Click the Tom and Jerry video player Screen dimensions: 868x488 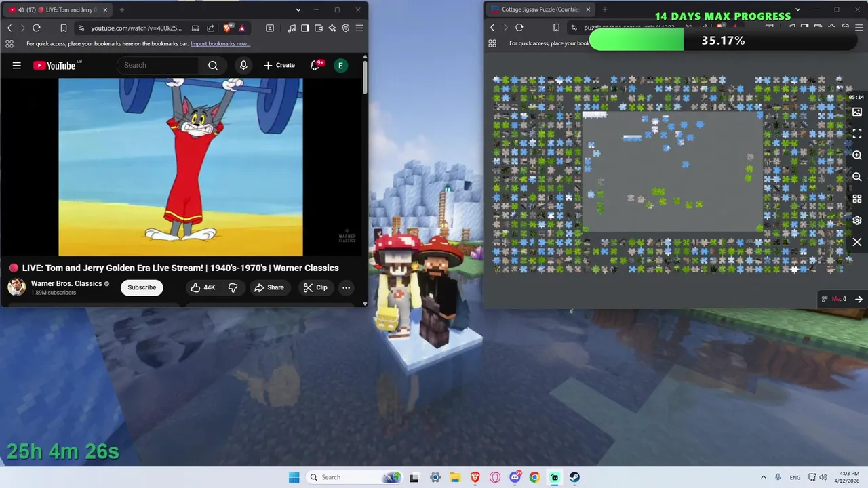(181, 167)
